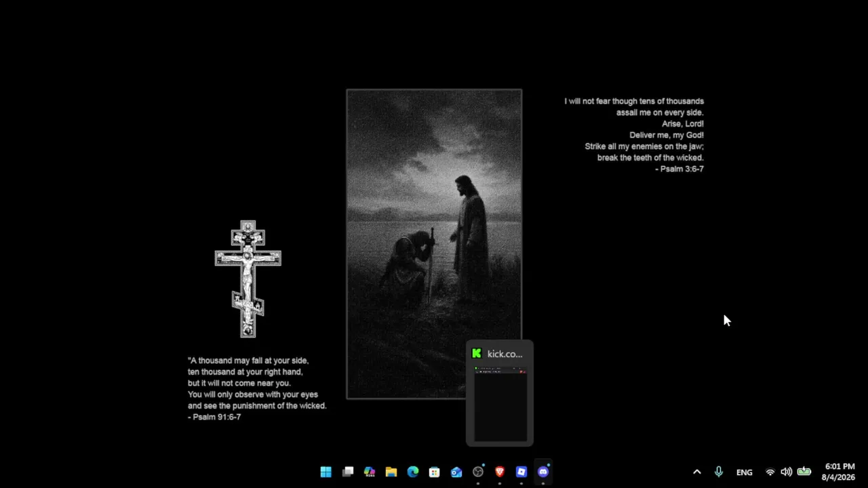Show hidden system tray icons
The width and height of the screenshot is (868, 488).
[x=696, y=472]
